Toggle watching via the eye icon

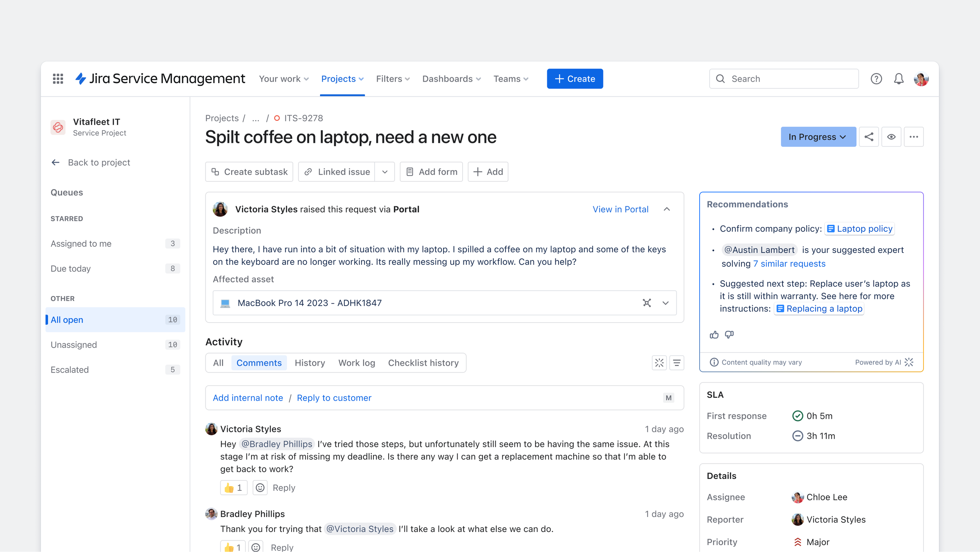click(892, 137)
